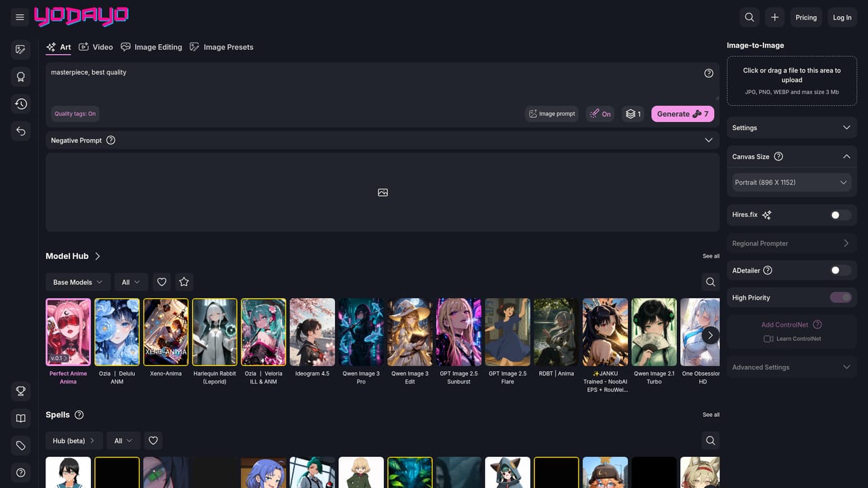Click Canvas Size help icon

(778, 157)
